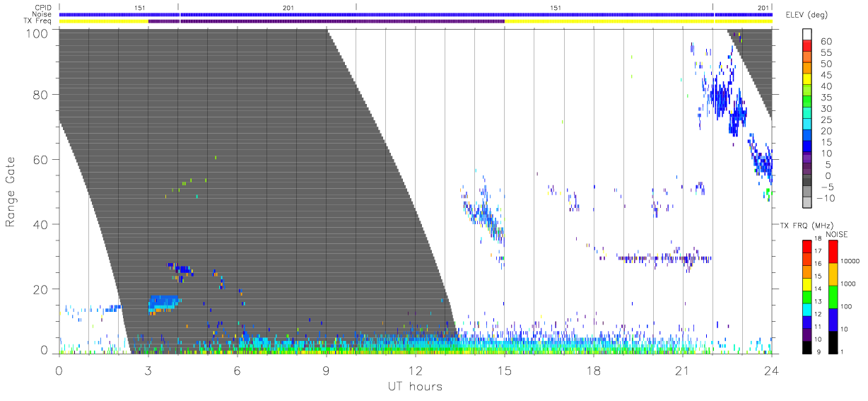Image resolution: width=868 pixels, height=401 pixels.
Task: Click TX FRQ legend label '9'
Action: tap(819, 351)
